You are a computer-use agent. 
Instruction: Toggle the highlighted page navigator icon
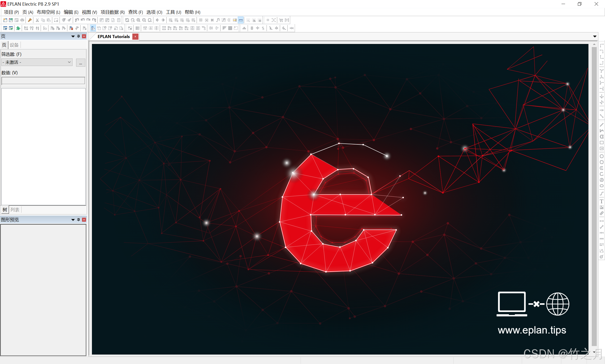point(93,28)
